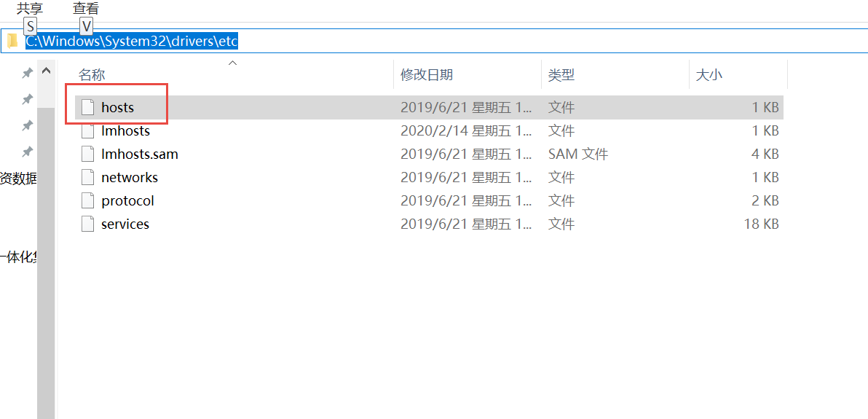
Task: Open the 共享 ribbon tab
Action: 30,9
